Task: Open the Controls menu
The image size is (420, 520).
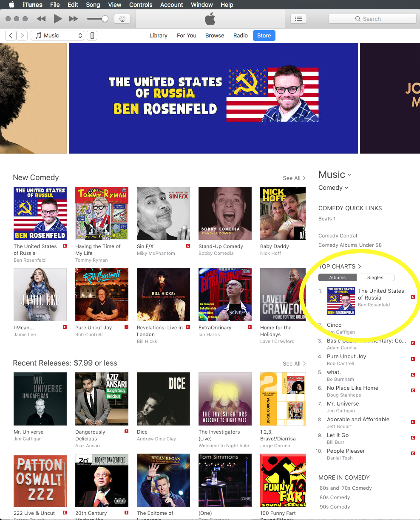Action: coord(141,5)
